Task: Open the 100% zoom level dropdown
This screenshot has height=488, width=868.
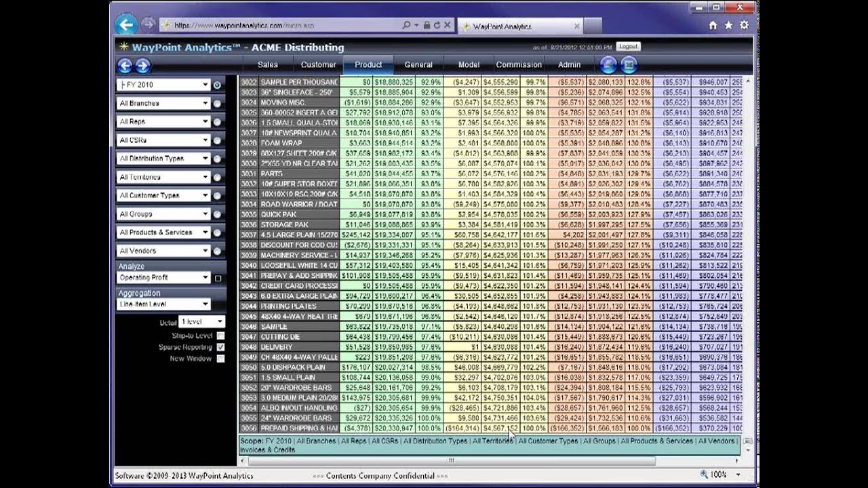Action: tap(737, 475)
